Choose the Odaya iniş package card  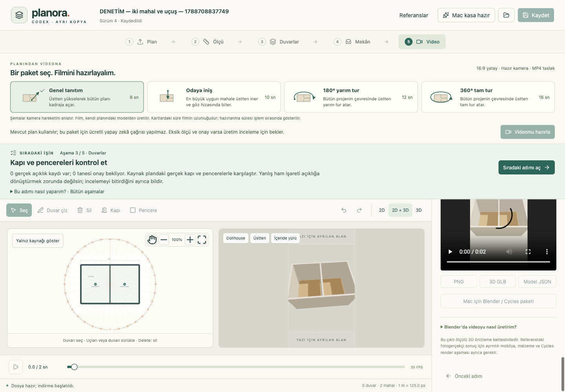[214, 97]
